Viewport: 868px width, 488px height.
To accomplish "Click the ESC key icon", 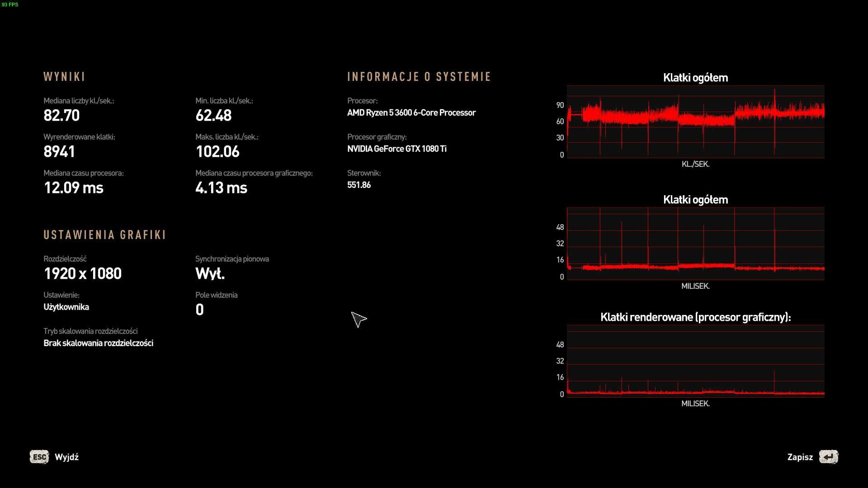I will [39, 457].
